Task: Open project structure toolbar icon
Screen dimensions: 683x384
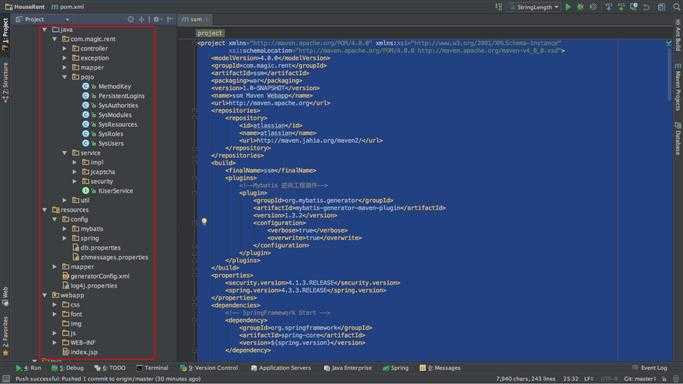Action: 661,7
